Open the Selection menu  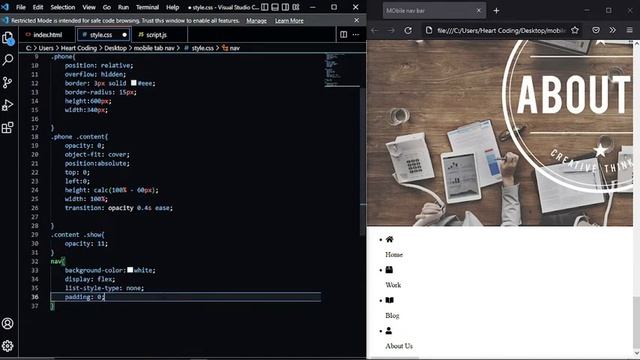click(x=62, y=7)
